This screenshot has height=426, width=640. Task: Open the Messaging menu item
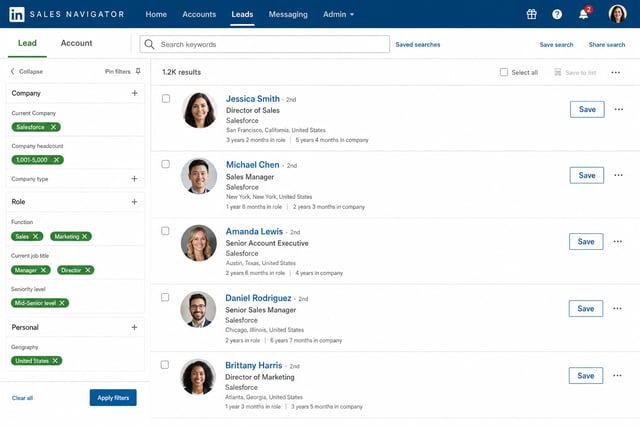click(x=288, y=14)
